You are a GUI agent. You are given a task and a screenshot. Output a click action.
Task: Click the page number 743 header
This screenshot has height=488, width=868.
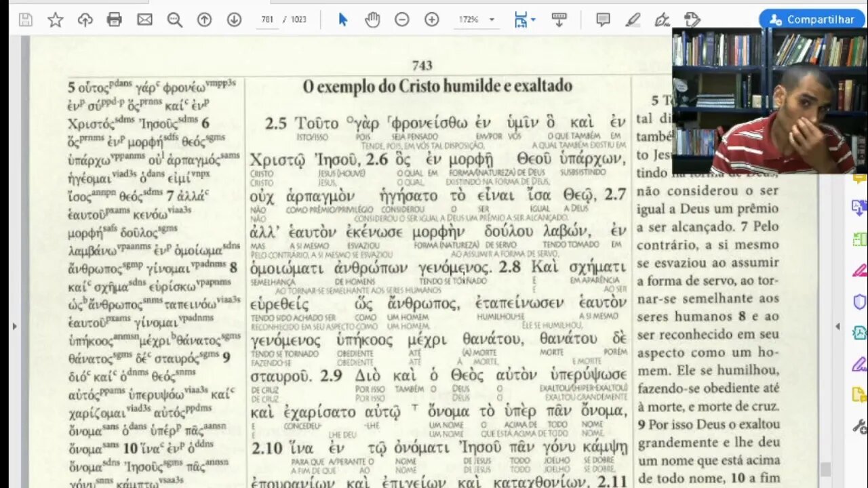[x=422, y=66]
